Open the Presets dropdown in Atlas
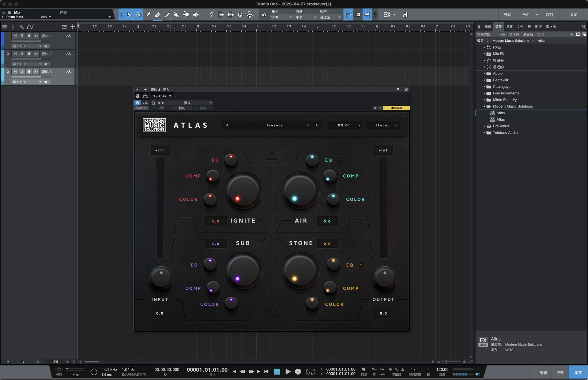The width and height of the screenshot is (588, 380). 272,125
